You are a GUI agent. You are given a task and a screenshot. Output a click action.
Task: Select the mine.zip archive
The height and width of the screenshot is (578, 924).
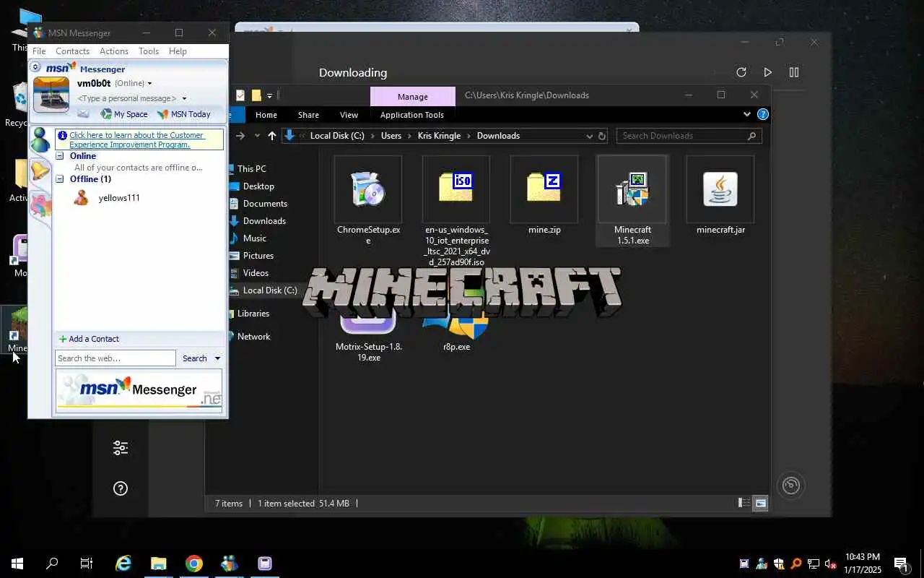(x=544, y=195)
